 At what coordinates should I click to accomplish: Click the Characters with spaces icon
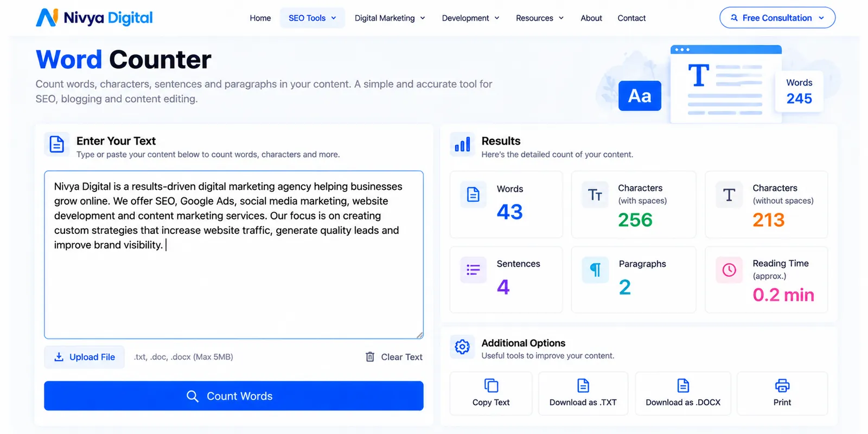point(595,194)
